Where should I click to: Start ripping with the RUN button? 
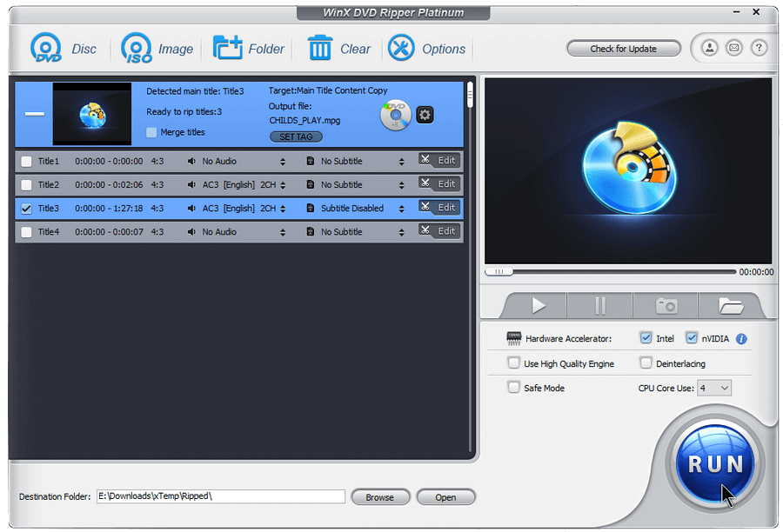716,464
